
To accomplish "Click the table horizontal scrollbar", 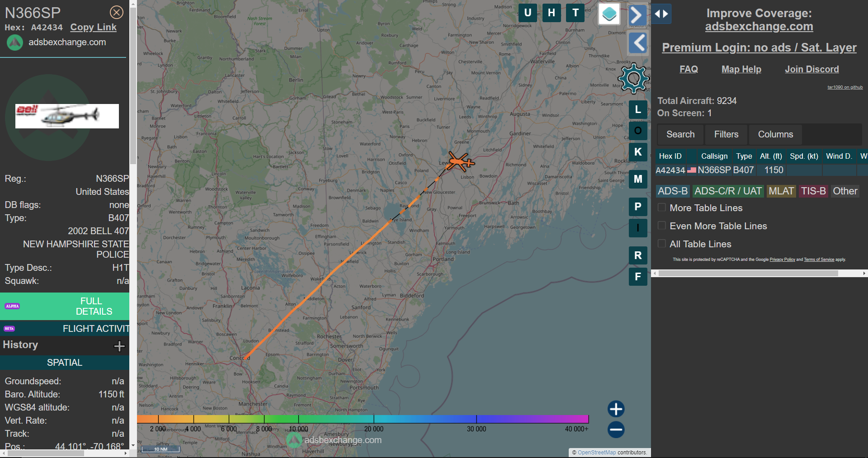I will (748, 274).
